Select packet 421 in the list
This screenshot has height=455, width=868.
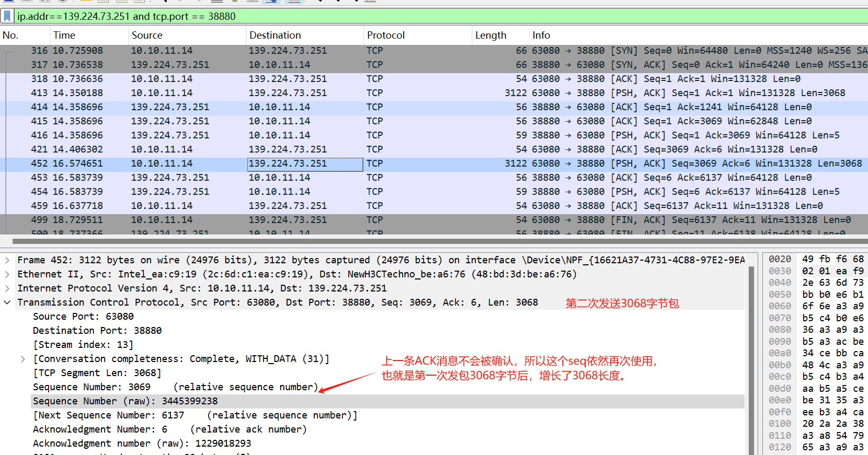pyautogui.click(x=434, y=149)
